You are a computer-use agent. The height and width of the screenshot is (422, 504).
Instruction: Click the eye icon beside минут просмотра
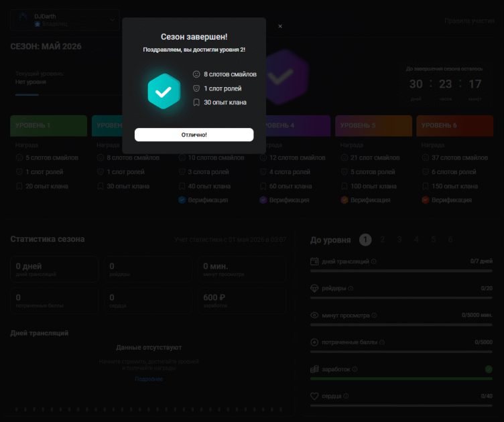click(x=314, y=315)
